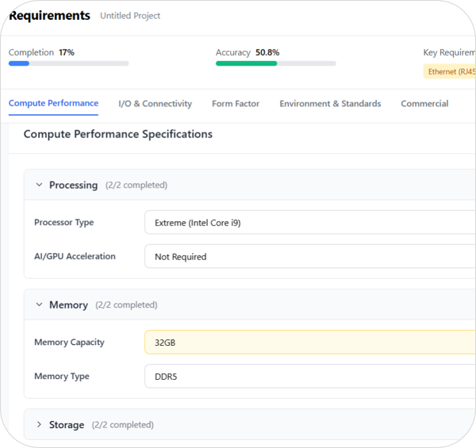Viewport: 476px width, 448px height.
Task: Click the Compute Performance Specifications heading
Action: 118,135
